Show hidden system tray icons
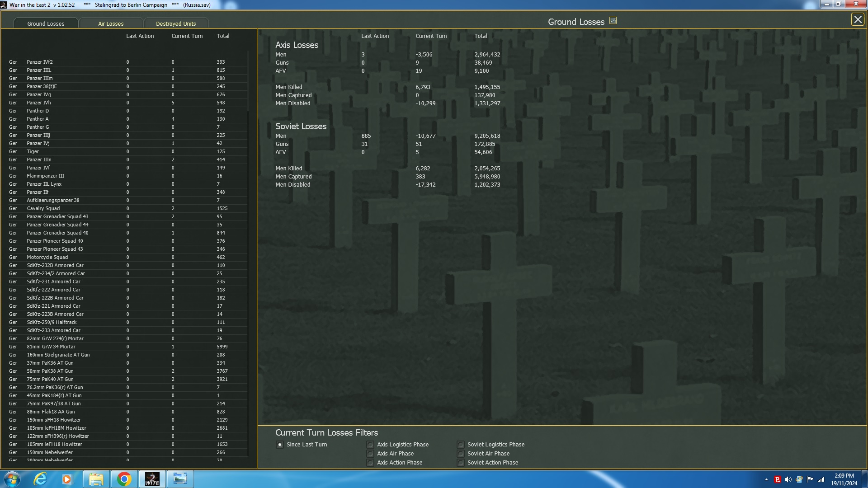This screenshot has width=868, height=488. coord(766,479)
